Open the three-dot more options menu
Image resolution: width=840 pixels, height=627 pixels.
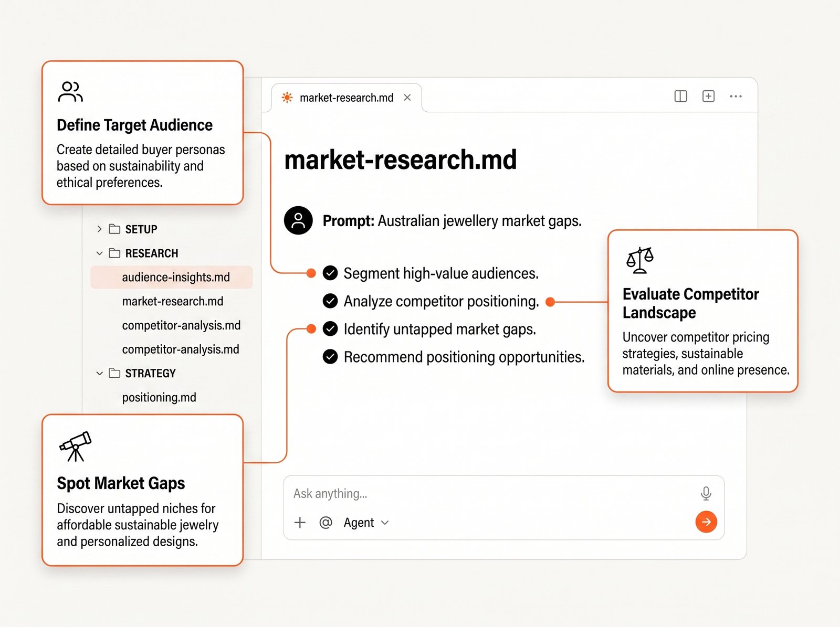coord(736,97)
